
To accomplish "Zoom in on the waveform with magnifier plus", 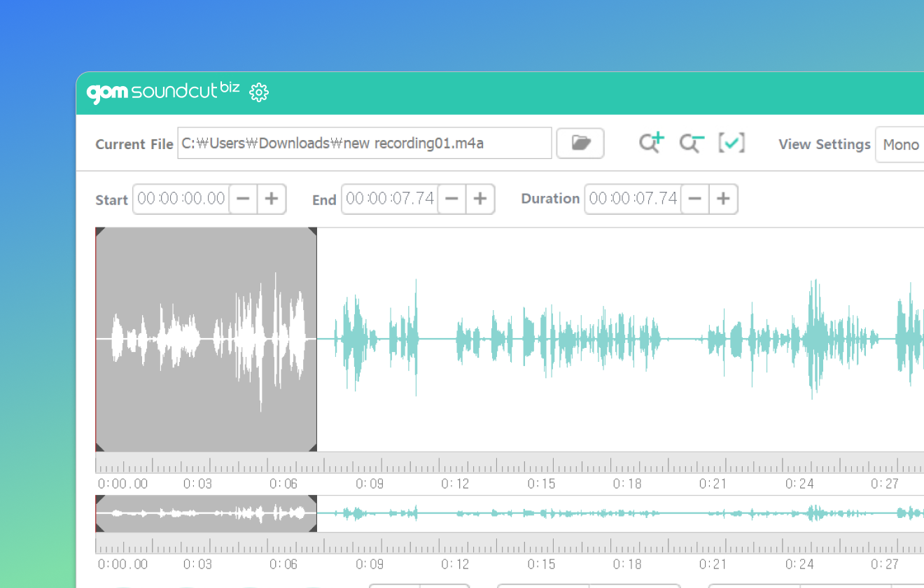I will point(651,143).
